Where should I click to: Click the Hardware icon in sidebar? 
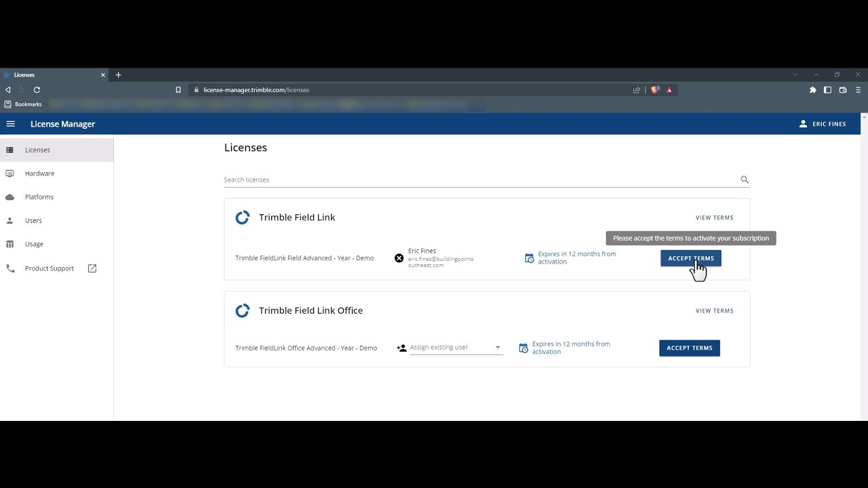click(x=9, y=174)
